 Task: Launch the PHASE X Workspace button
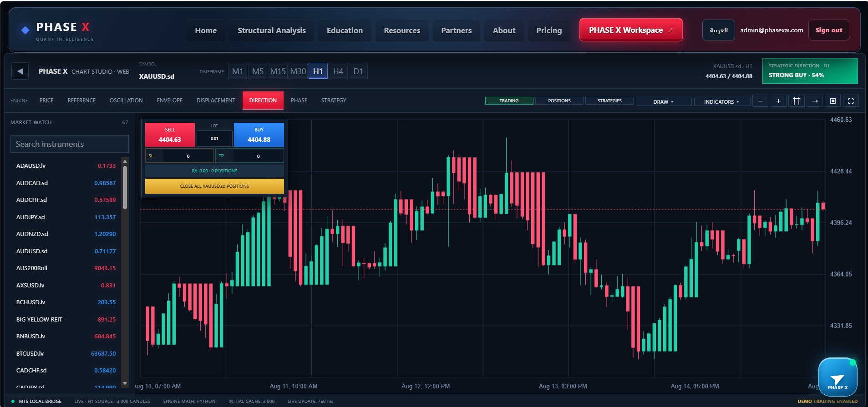pos(631,30)
